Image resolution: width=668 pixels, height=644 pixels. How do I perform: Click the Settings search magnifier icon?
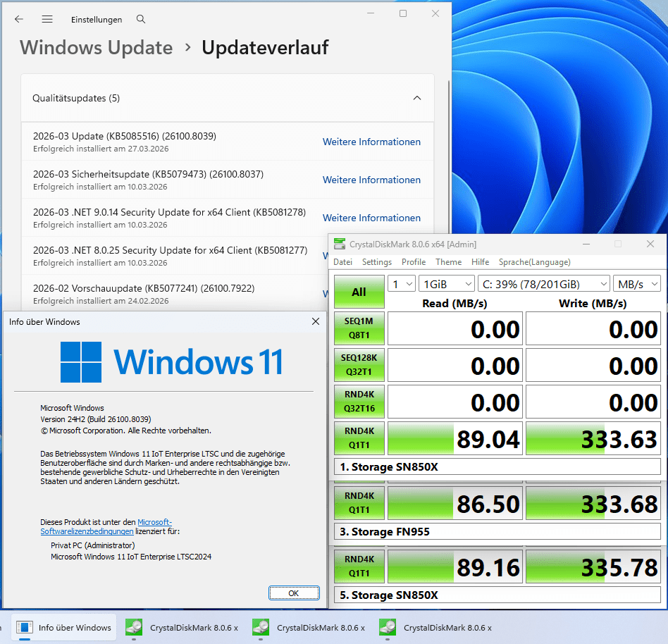141,19
